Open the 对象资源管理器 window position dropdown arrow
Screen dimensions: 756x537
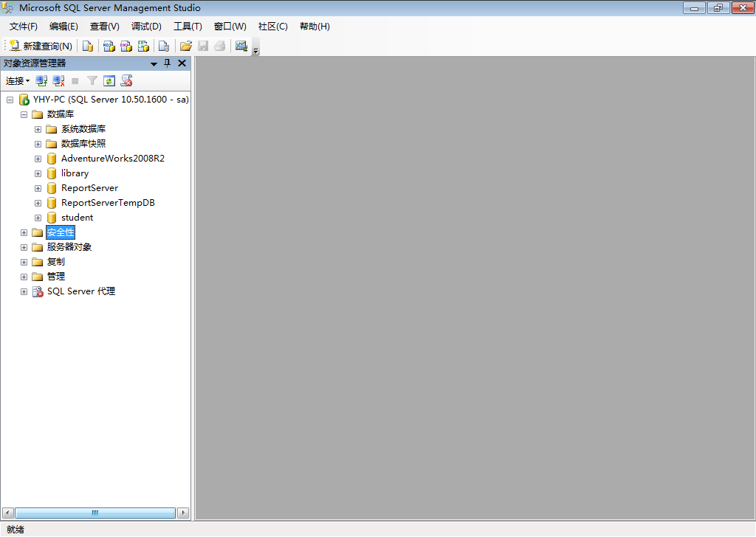(x=154, y=63)
